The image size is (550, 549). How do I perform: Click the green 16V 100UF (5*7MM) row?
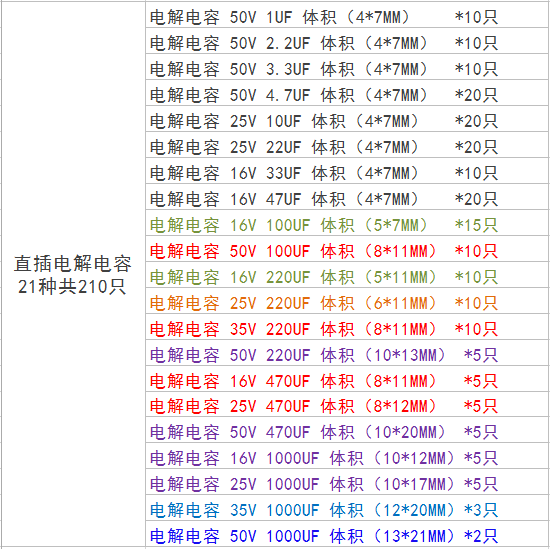(x=348, y=222)
